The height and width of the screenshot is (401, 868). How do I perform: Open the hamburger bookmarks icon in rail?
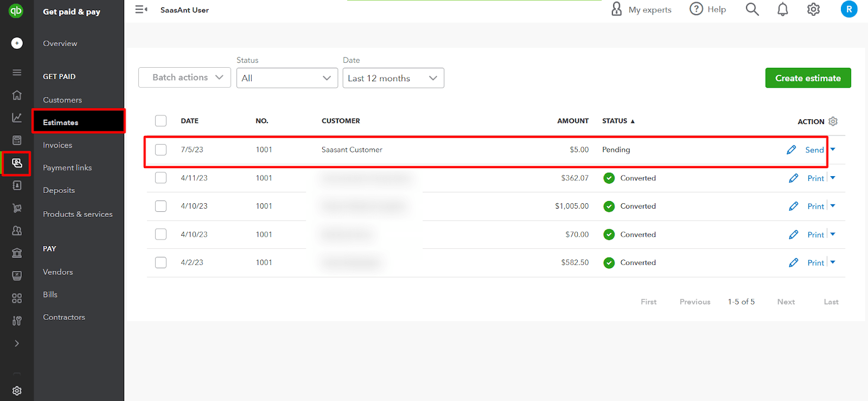(17, 73)
